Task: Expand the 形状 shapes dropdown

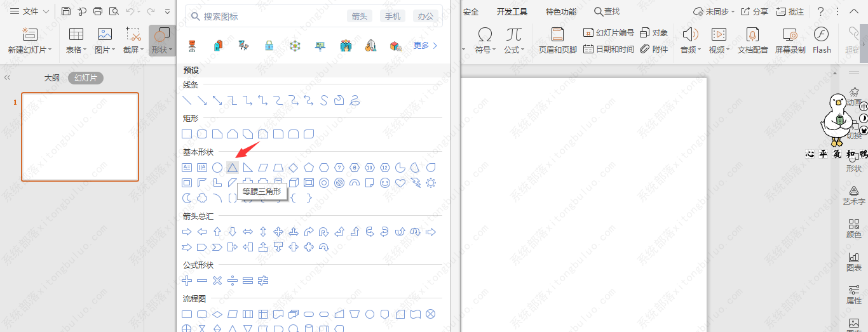Action: coord(162,50)
